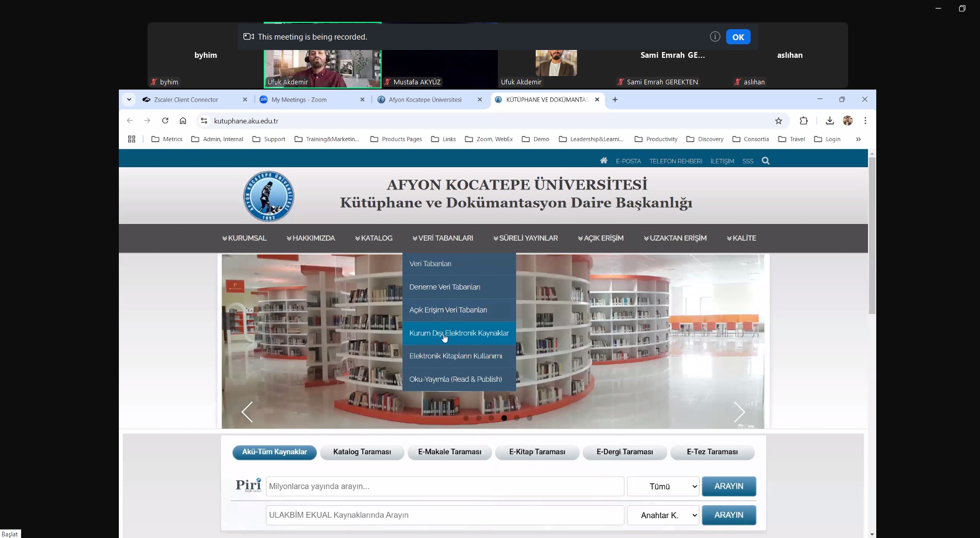Open the TELEFON REHBERİ link
This screenshot has width=980, height=538.
676,161
